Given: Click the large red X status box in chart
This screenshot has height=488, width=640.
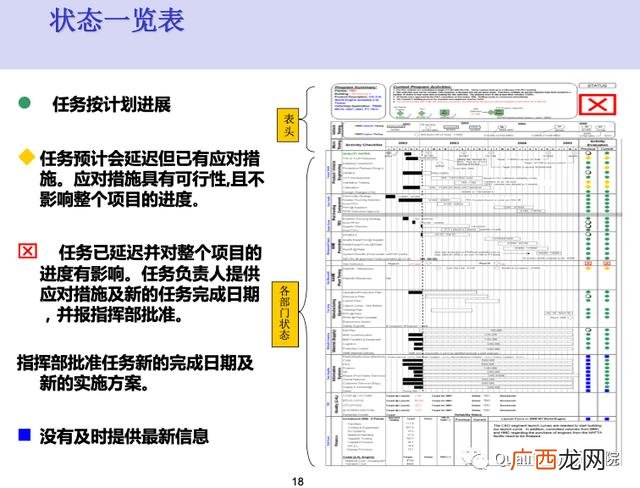Looking at the screenshot, I should 597,105.
